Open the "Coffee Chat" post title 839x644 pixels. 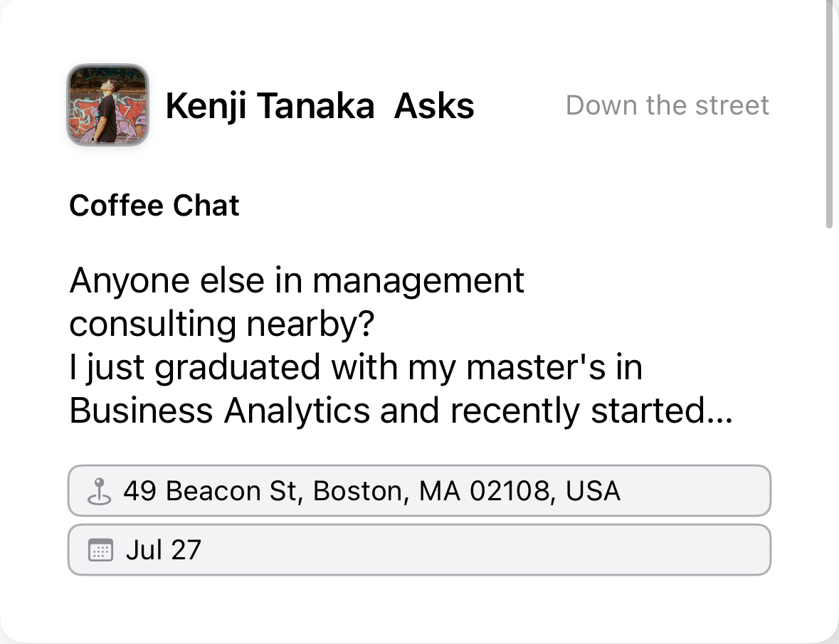(x=154, y=206)
